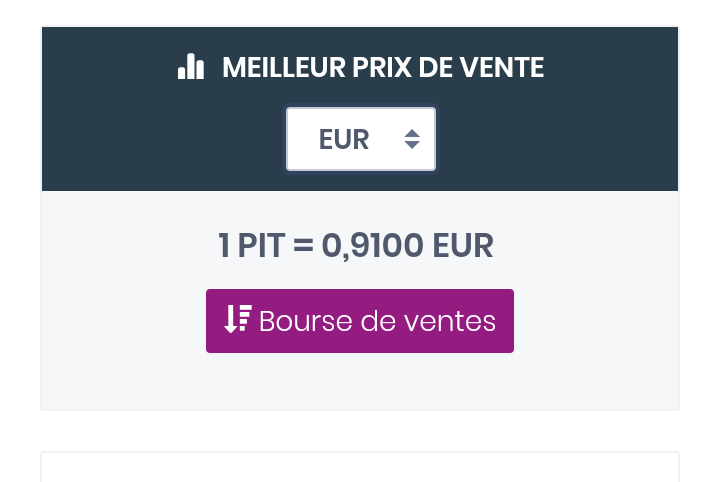Click the word PIT in the rate line
720x482 pixels.
click(x=262, y=246)
